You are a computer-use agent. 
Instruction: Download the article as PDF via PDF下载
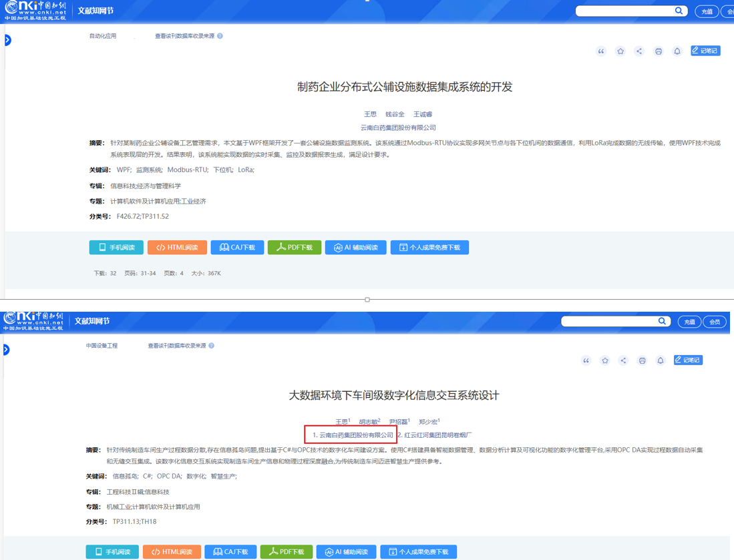[294, 247]
